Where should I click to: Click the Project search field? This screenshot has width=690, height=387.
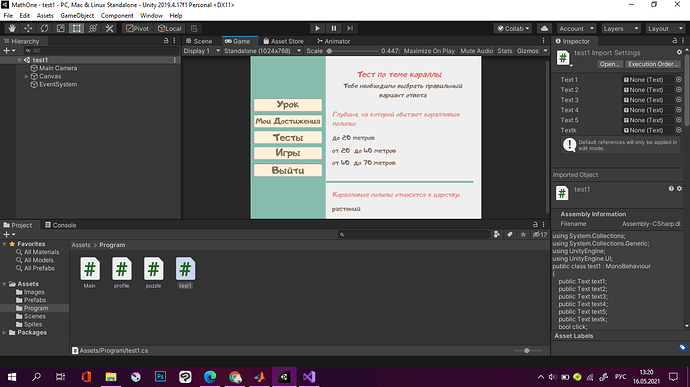point(414,235)
